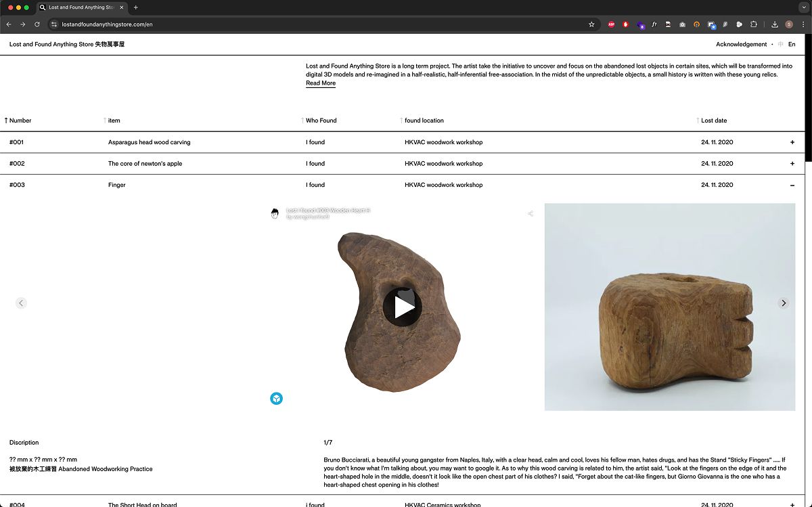Click the wooden finger carving photo
This screenshot has height=507, width=812.
click(x=670, y=307)
